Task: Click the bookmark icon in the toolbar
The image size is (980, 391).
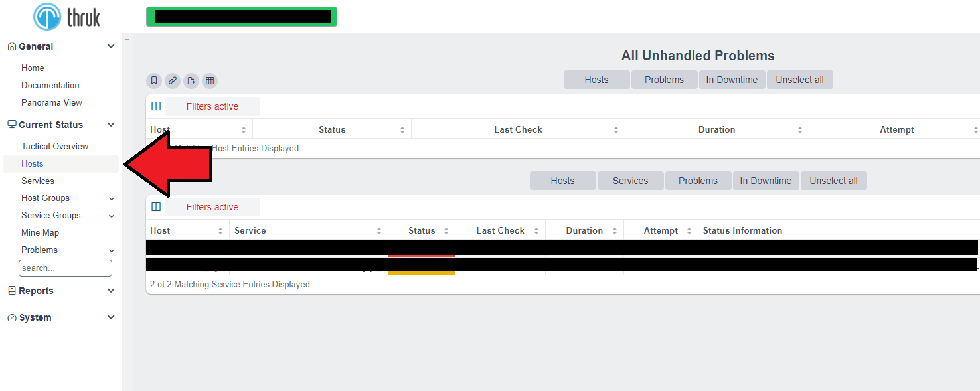Action: [153, 80]
